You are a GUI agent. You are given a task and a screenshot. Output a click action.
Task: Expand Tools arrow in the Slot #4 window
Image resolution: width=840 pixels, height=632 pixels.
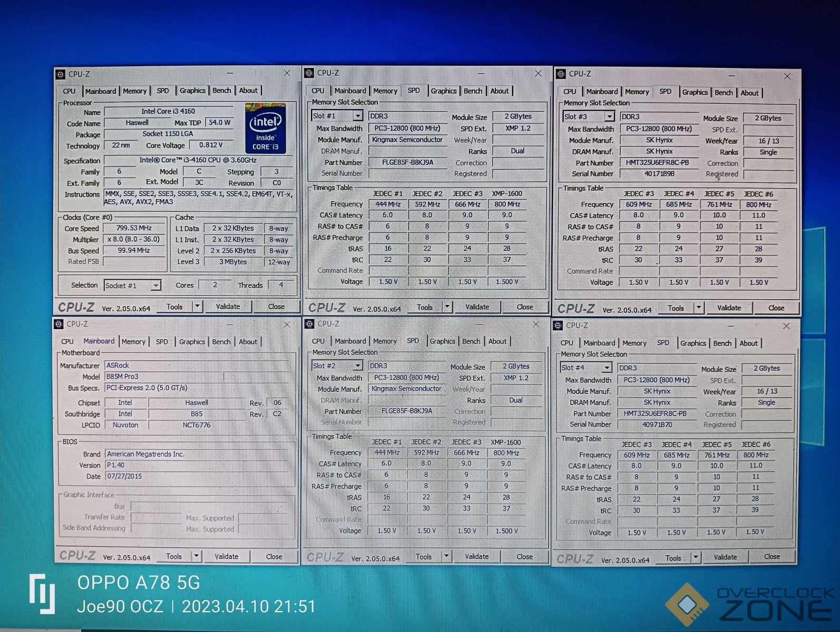pyautogui.click(x=696, y=557)
